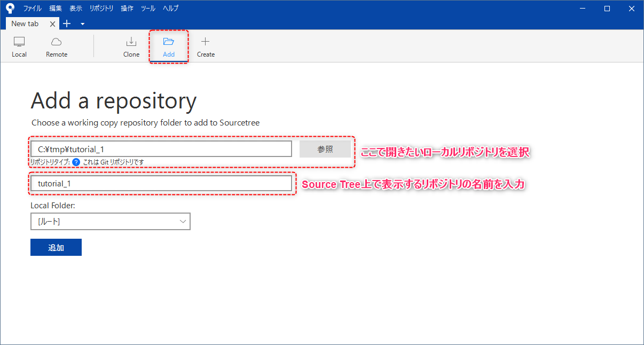Focus the repository name field tutorial_1
The height and width of the screenshot is (345, 644).
161,183
